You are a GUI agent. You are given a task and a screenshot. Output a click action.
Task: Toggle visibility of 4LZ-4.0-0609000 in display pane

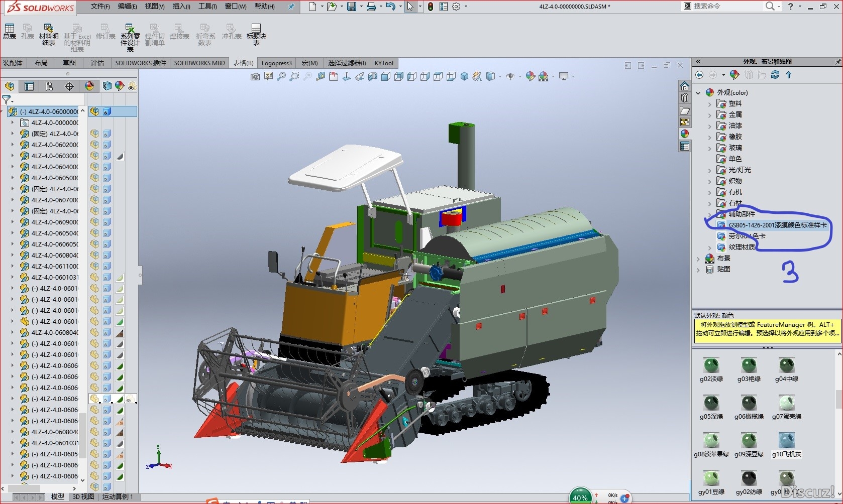(94, 222)
